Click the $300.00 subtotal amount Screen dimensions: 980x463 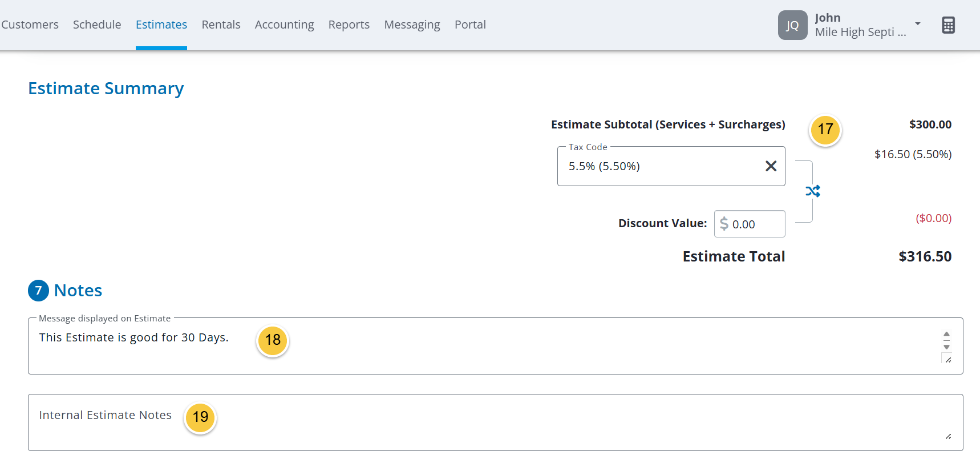[x=930, y=124]
